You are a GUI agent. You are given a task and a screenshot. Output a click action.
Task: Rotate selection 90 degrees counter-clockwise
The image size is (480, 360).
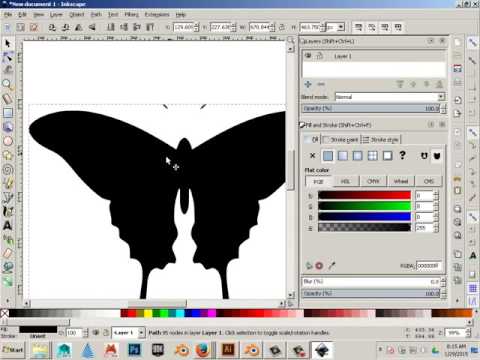tap(52, 27)
